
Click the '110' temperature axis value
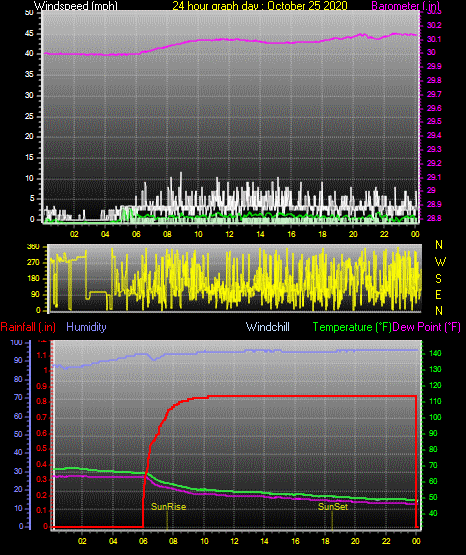[435, 401]
